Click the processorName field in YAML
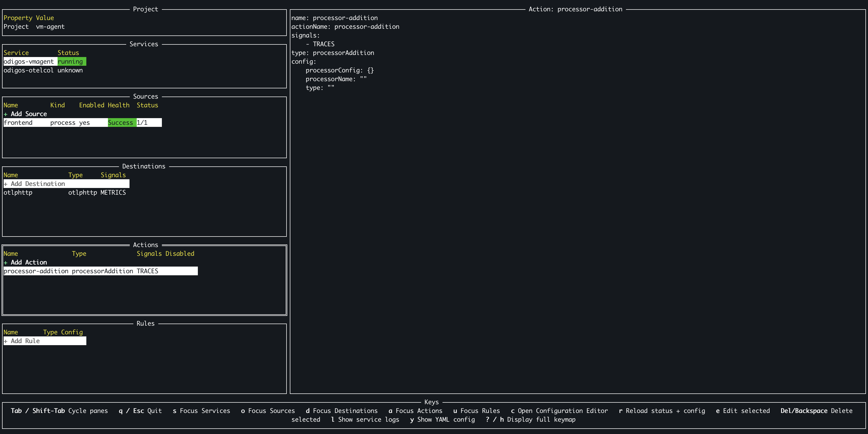 click(330, 79)
